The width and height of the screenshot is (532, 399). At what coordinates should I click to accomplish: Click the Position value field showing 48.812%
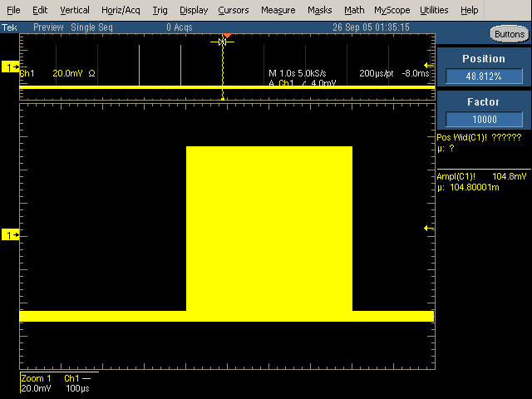(x=483, y=76)
